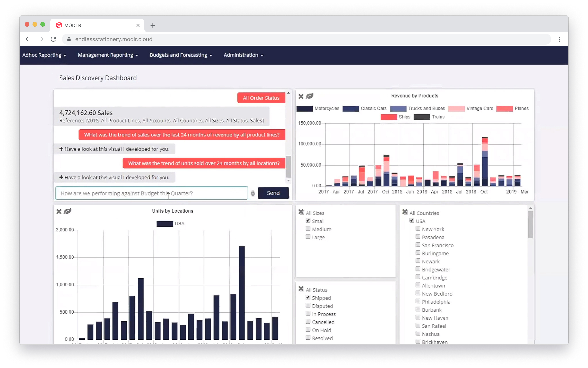Click the microphone icon beside the chat input
588x368 pixels.
tap(253, 193)
